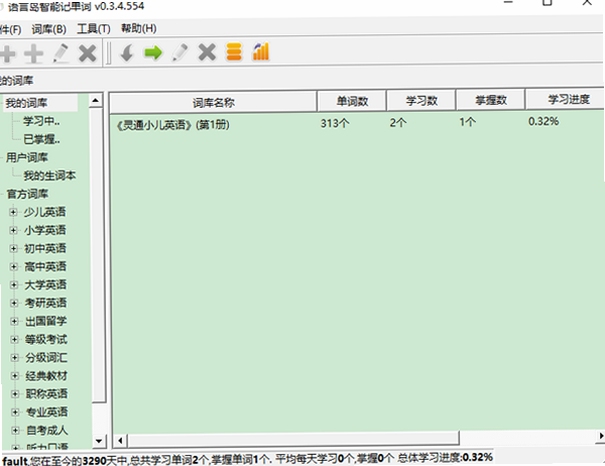Select the 大学英语 category label

click(46, 285)
